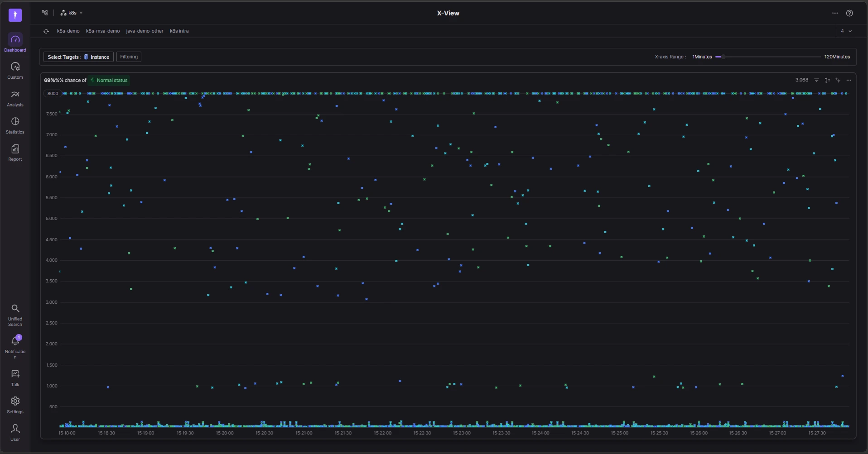Click the chart filter funnel icon
The image size is (868, 454).
pyautogui.click(x=816, y=80)
